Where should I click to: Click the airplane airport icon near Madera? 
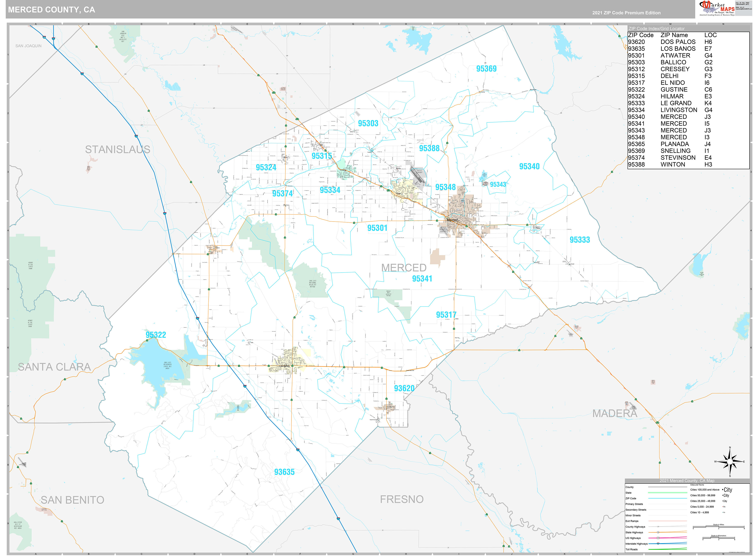633,406
